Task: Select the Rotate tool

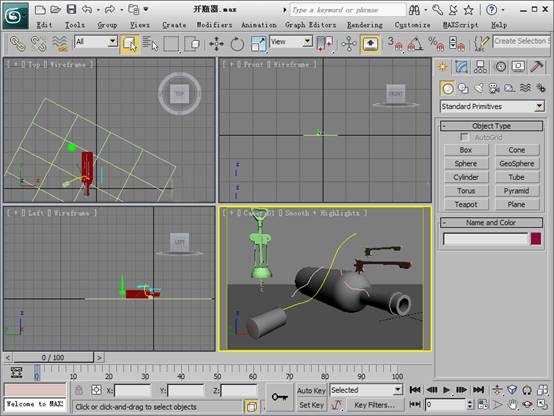Action: point(237,44)
